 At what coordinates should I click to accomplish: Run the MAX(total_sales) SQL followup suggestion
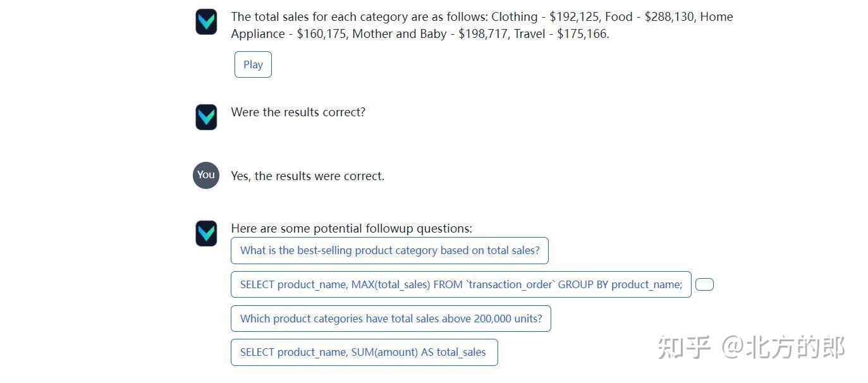pos(461,284)
